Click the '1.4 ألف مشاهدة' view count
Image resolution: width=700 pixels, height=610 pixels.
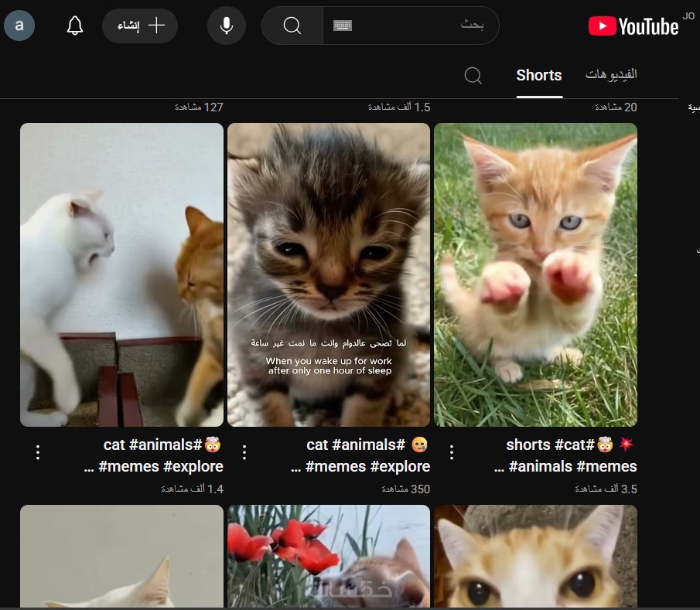(x=192, y=489)
